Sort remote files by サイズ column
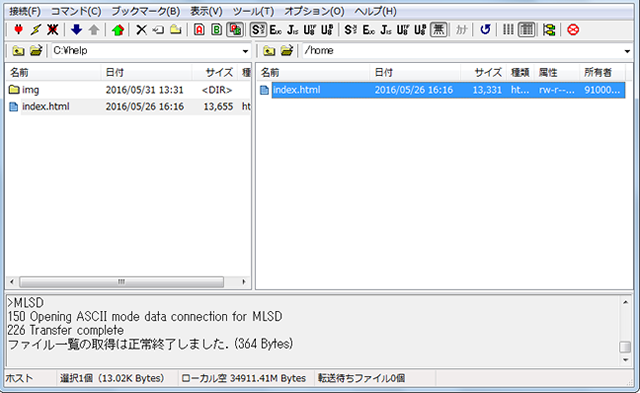 pyautogui.click(x=484, y=72)
